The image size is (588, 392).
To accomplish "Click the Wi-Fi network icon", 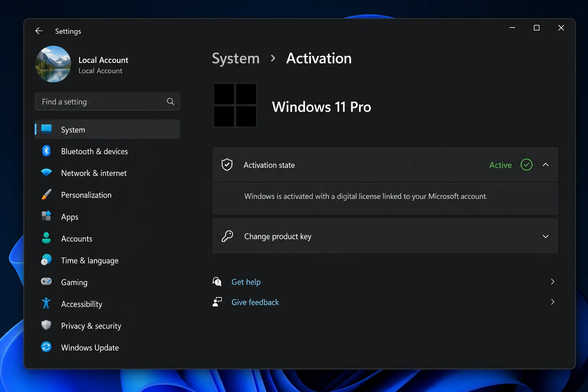I will (46, 173).
